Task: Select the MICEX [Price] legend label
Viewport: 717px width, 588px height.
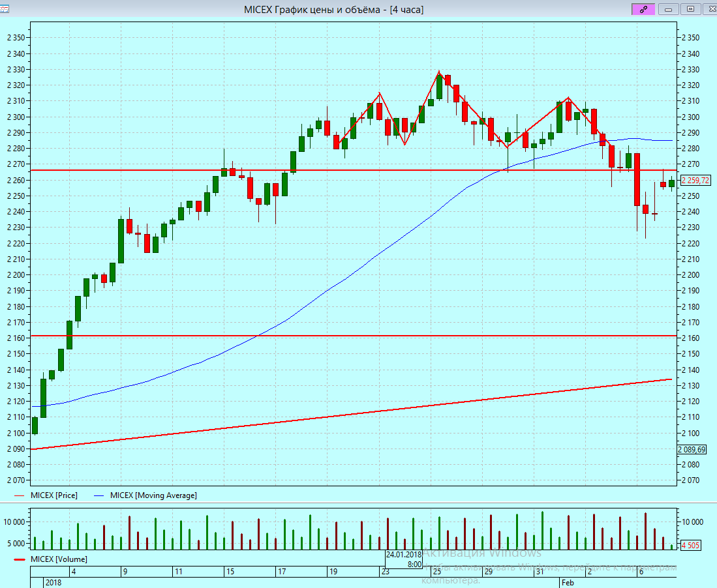Action: [x=54, y=495]
